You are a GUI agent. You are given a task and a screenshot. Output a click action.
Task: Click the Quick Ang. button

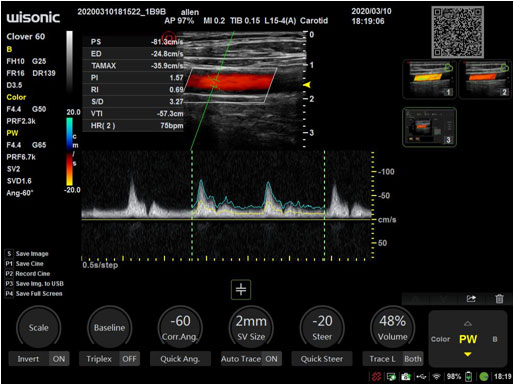(x=180, y=359)
